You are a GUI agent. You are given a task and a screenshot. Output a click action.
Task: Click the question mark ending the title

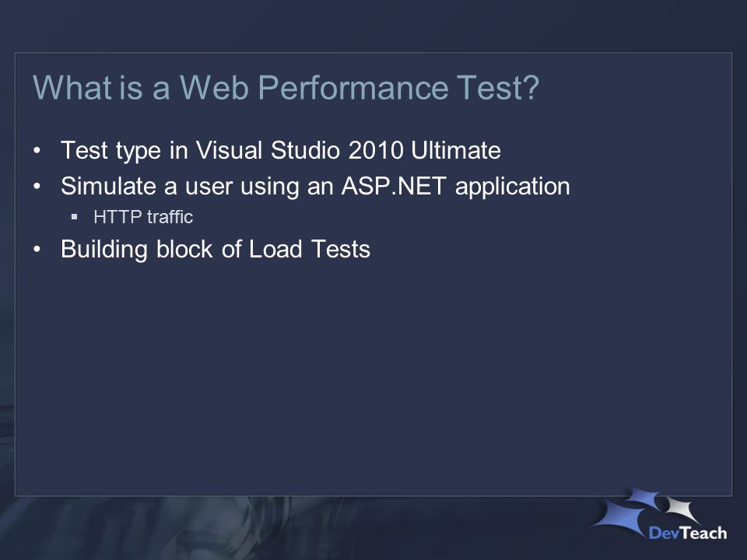(531, 88)
